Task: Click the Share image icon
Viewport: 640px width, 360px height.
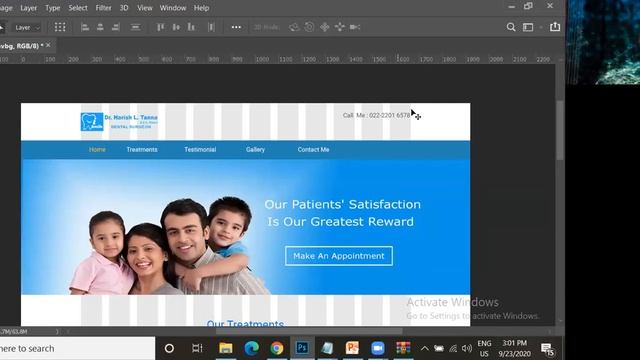Action: pyautogui.click(x=555, y=27)
